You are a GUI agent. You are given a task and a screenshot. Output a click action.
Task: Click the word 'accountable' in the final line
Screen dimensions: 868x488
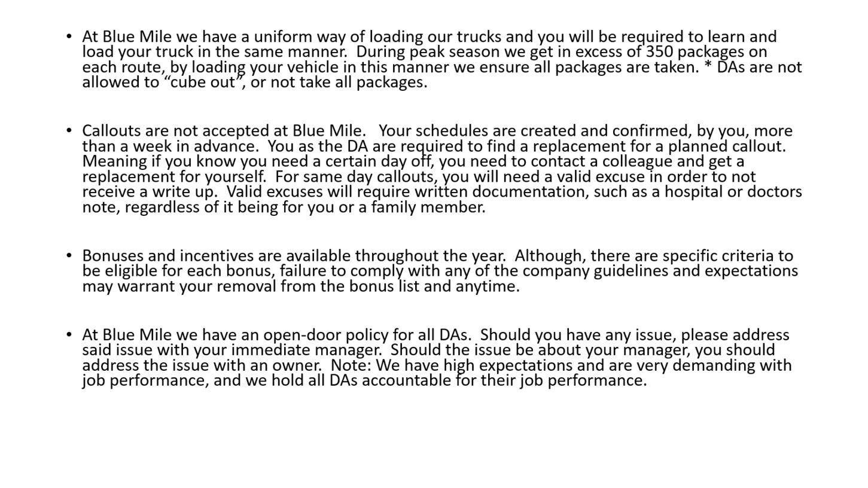407,381
